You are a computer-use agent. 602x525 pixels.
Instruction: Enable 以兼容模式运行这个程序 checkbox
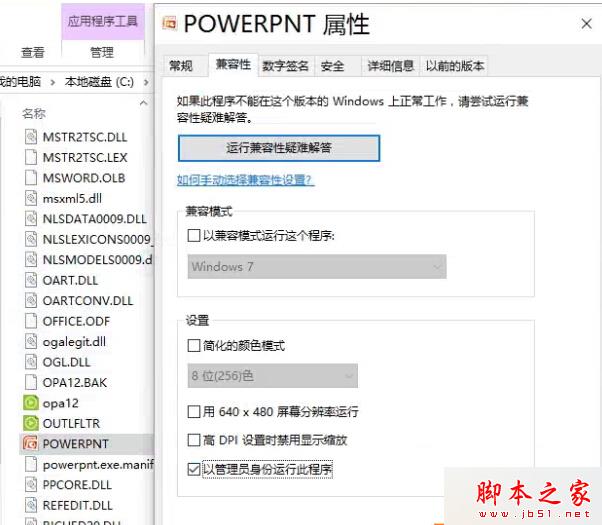(x=194, y=235)
